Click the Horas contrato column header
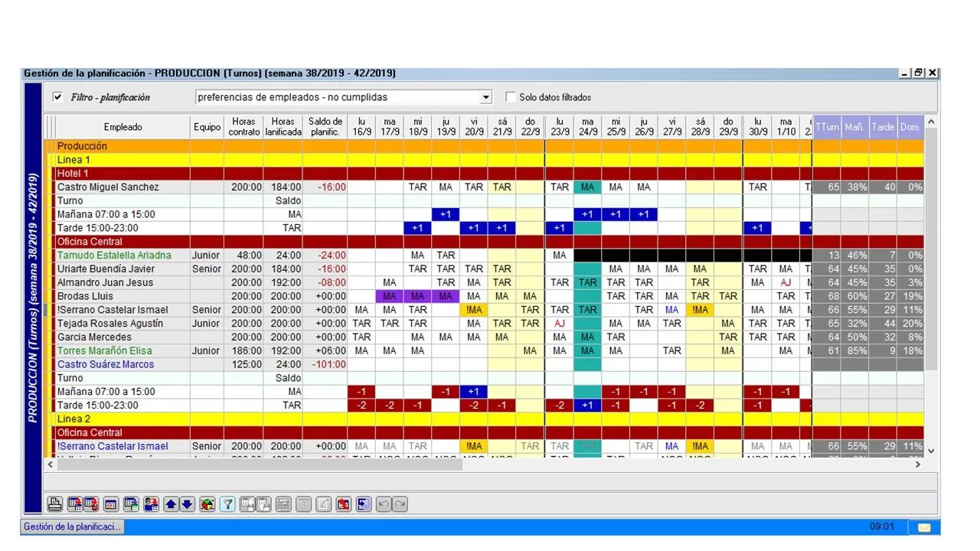The height and width of the screenshot is (551, 980). point(243,127)
